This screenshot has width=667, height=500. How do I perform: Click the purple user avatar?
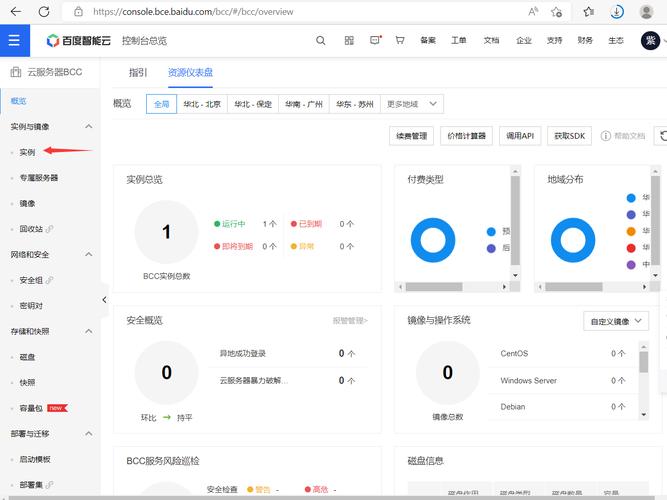point(650,41)
